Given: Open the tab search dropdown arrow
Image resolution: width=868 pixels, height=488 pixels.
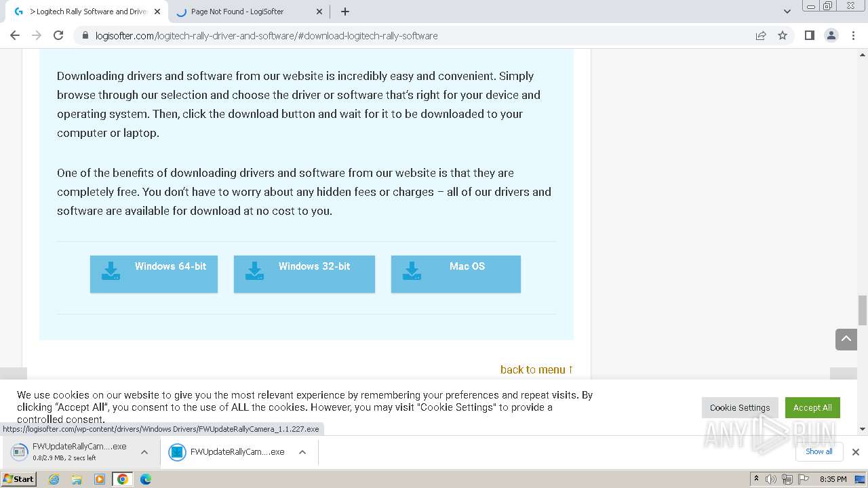Looking at the screenshot, I should click(x=787, y=12).
